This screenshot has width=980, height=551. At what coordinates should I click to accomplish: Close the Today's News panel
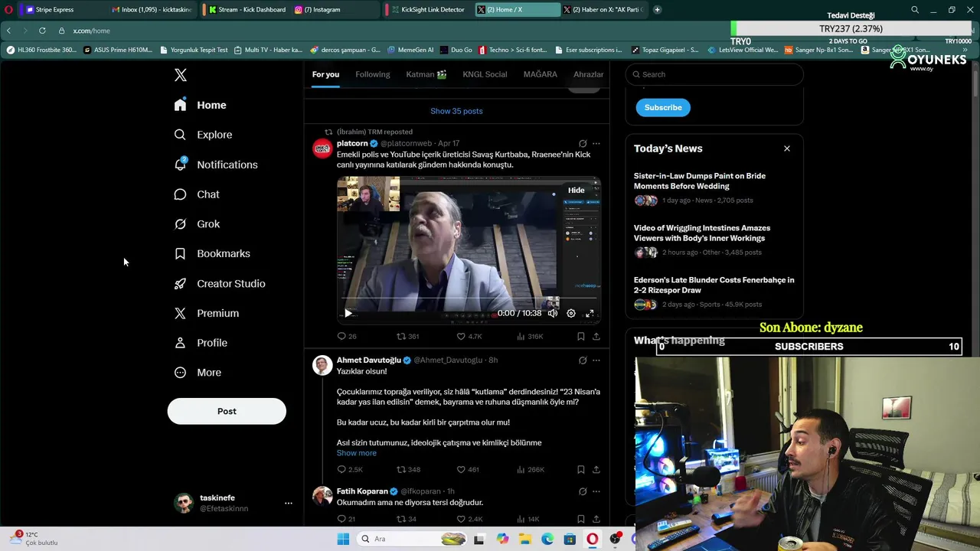tap(787, 148)
